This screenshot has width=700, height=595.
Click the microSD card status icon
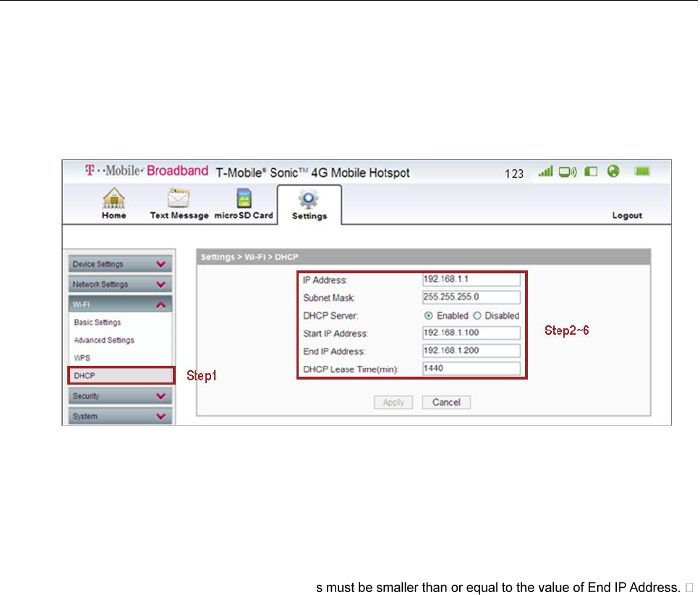[x=591, y=171]
